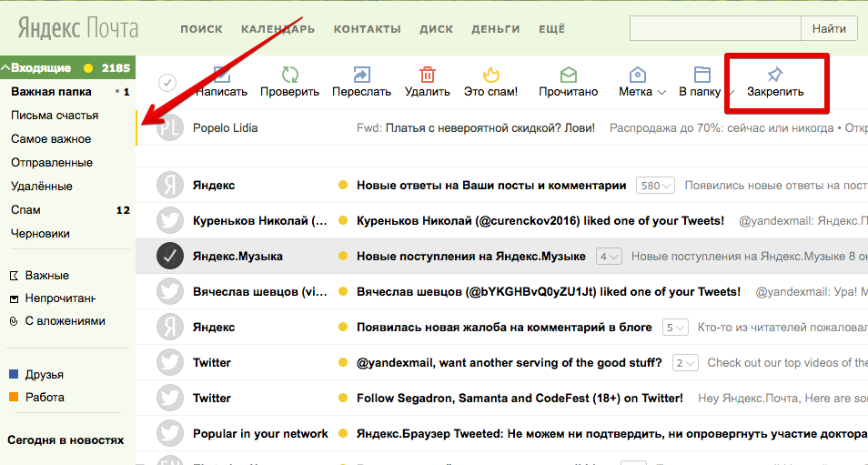Mark message with Это спам! icon
Screen dimensions: 868x465
coord(490,75)
